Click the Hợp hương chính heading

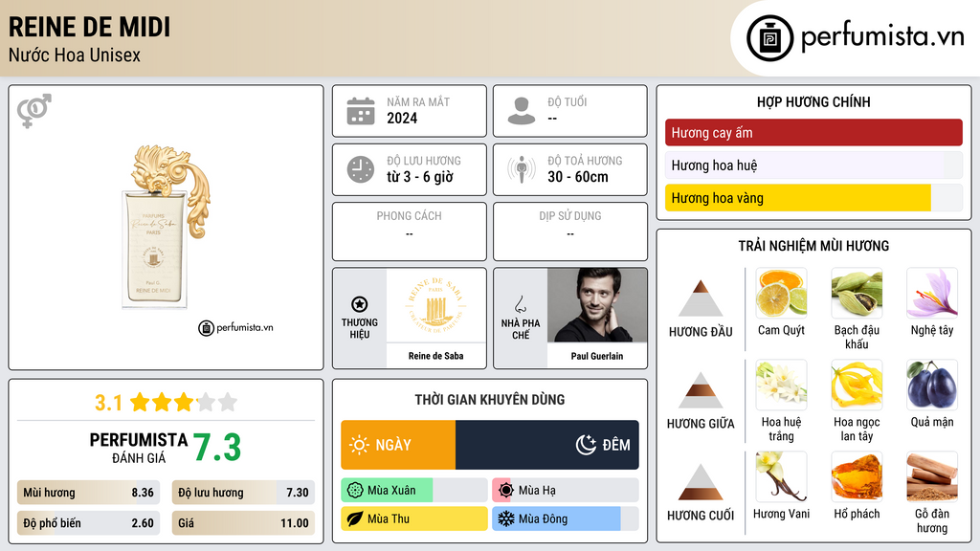click(813, 101)
